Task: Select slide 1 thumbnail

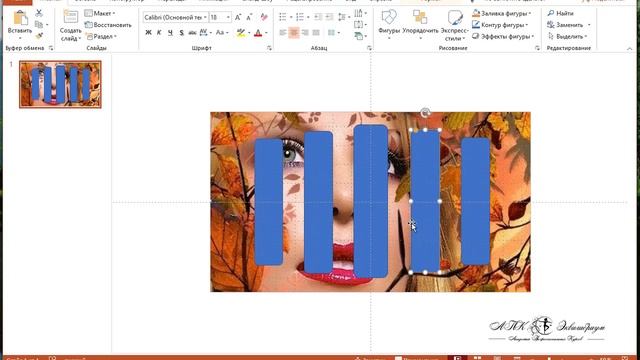Action: (x=60, y=84)
